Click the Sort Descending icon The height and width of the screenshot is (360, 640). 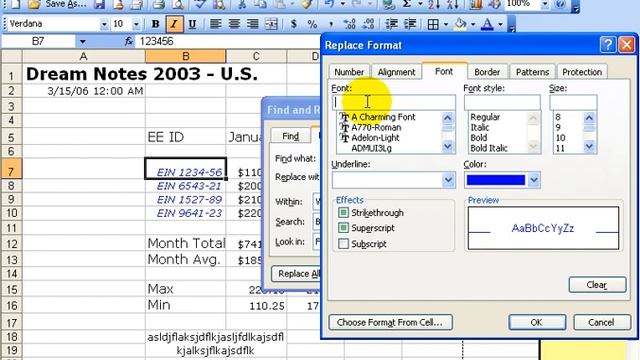(x=452, y=4)
